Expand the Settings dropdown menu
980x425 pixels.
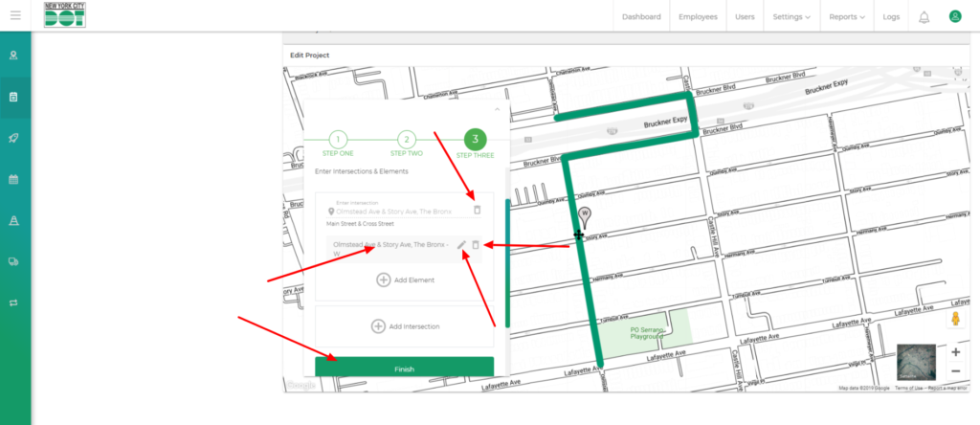[x=791, y=17]
